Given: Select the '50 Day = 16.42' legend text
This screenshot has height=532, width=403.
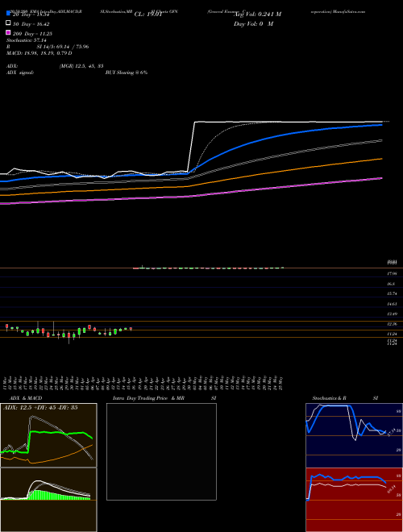Looking at the screenshot, I should tap(31, 24).
